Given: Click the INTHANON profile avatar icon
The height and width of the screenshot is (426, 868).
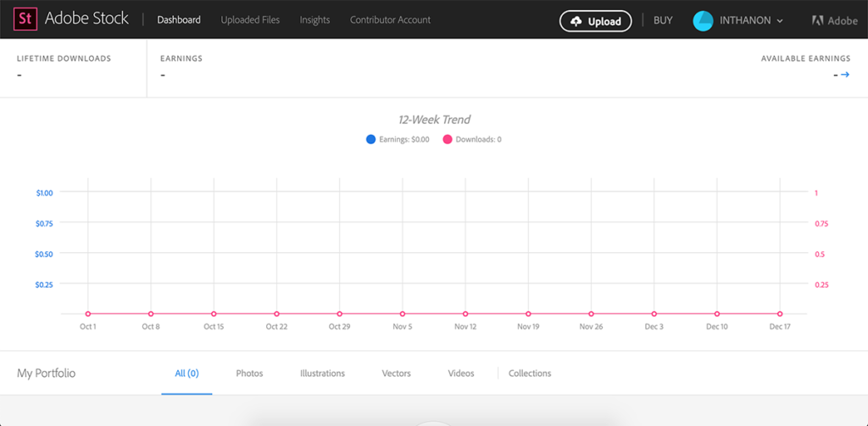Looking at the screenshot, I should (703, 20).
